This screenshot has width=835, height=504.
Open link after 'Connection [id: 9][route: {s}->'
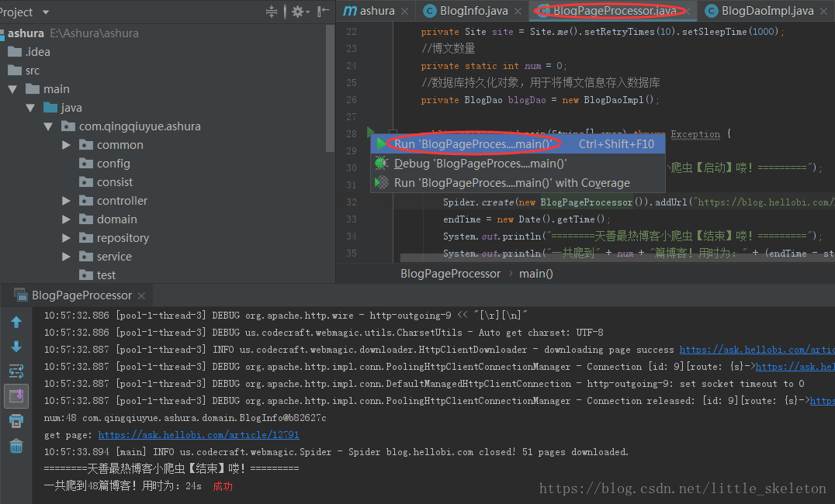(795, 367)
